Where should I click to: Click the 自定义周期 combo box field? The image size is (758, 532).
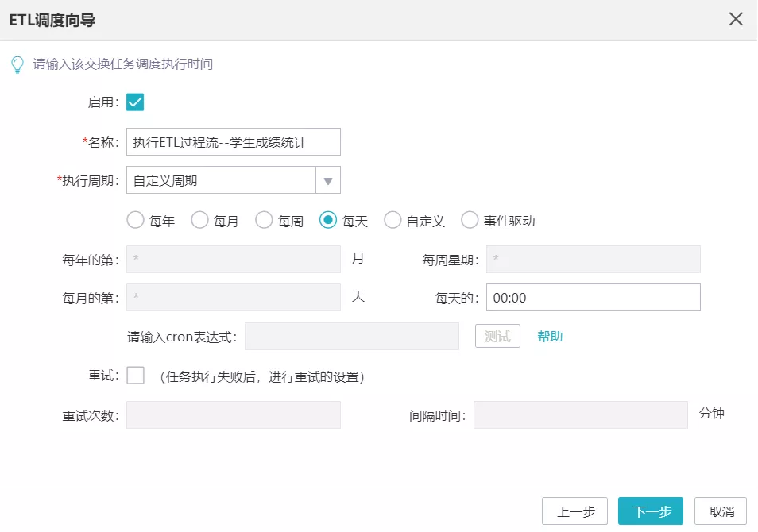[221, 180]
